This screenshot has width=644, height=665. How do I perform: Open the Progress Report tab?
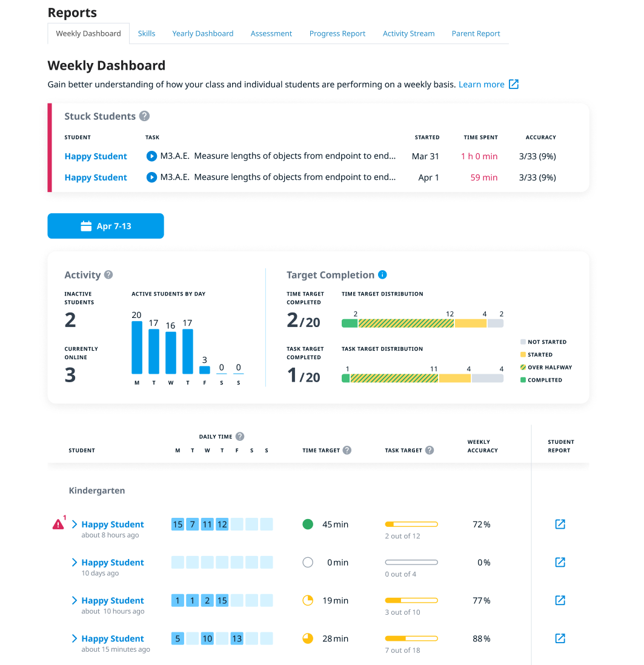[337, 34]
